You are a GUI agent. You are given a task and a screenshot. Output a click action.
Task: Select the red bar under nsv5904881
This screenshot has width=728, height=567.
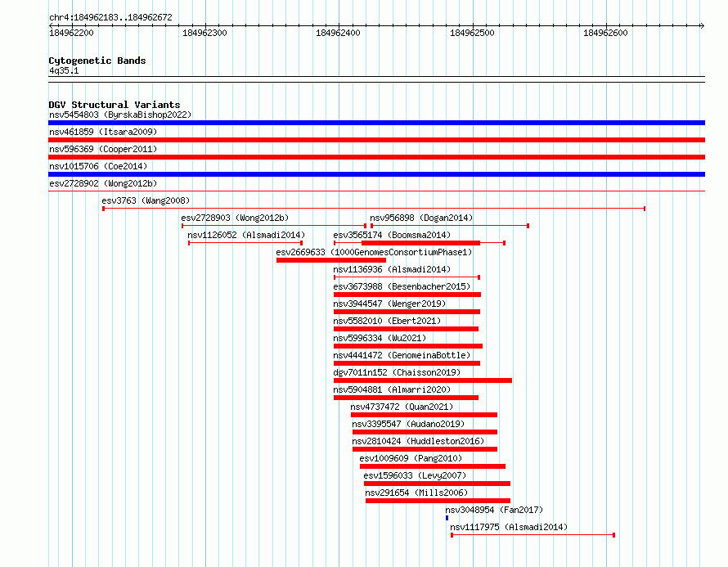(406, 398)
